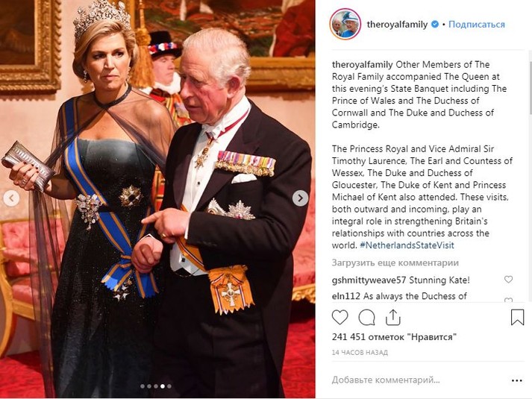532x399 pixels.
Task: Share the post via upload arrow icon
Action: (393, 317)
